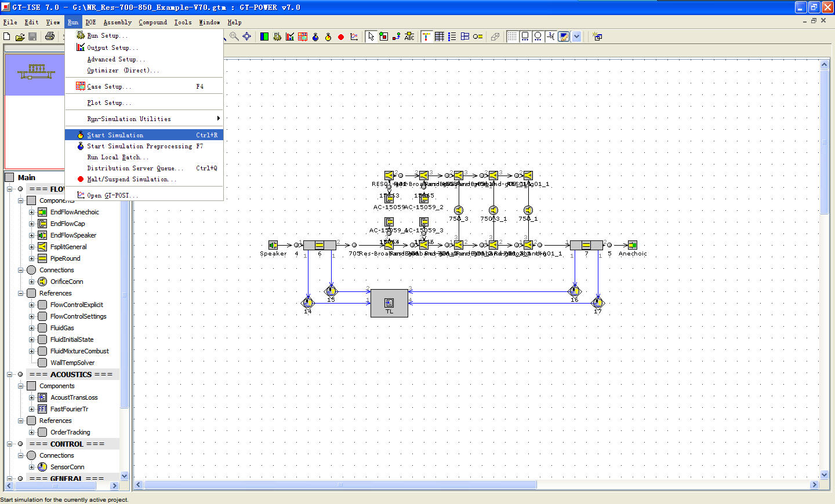Click the Anechoic end component on canvas
Viewport: 835px width, 504px height.
[x=633, y=245]
